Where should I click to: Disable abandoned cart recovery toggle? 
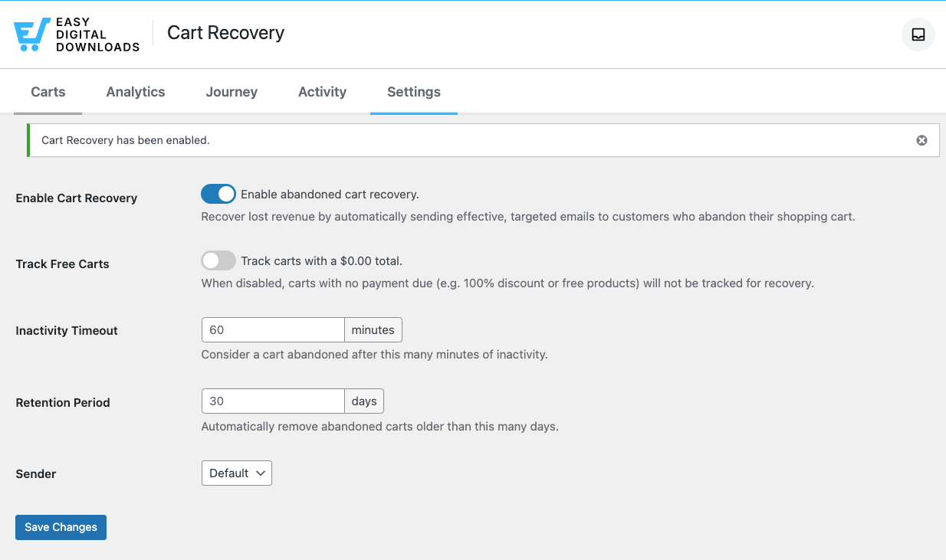[x=218, y=194]
